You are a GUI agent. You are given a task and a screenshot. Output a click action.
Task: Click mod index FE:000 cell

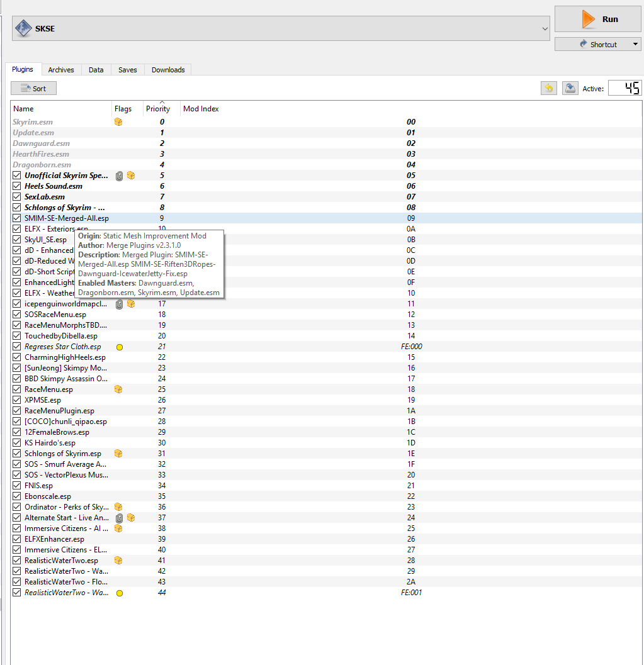pos(411,347)
